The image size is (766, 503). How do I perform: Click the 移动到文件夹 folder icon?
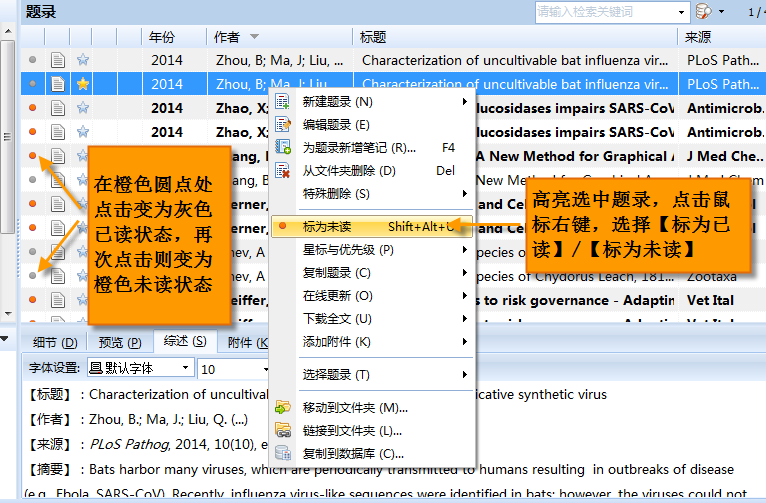(x=283, y=407)
